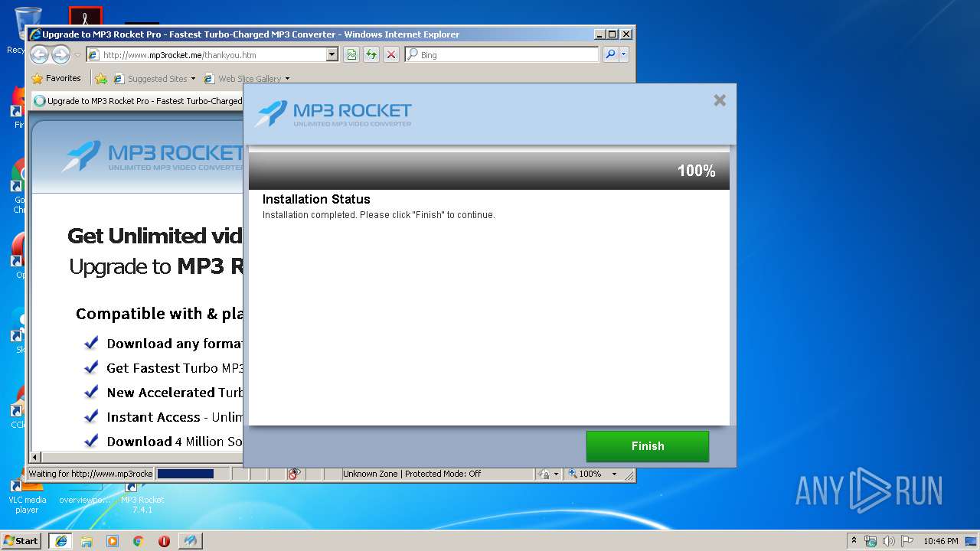Image resolution: width=980 pixels, height=551 pixels.
Task: Toggle Compatibility View icon
Action: [x=351, y=54]
